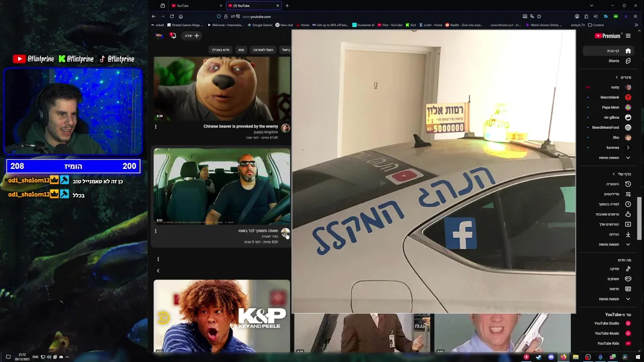Open Downloads (הורדות) sidebar item
644x362 pixels.
tap(608, 234)
